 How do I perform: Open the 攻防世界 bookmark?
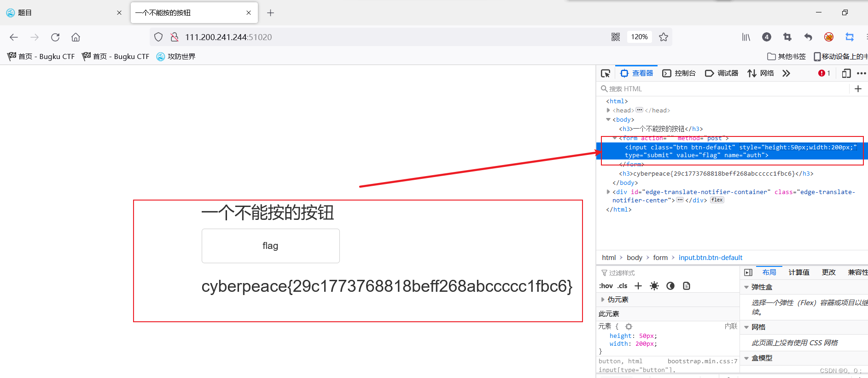tap(176, 56)
